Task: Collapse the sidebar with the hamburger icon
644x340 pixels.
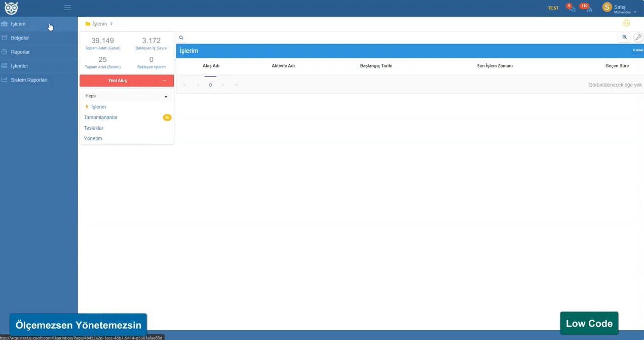Action: click(67, 8)
